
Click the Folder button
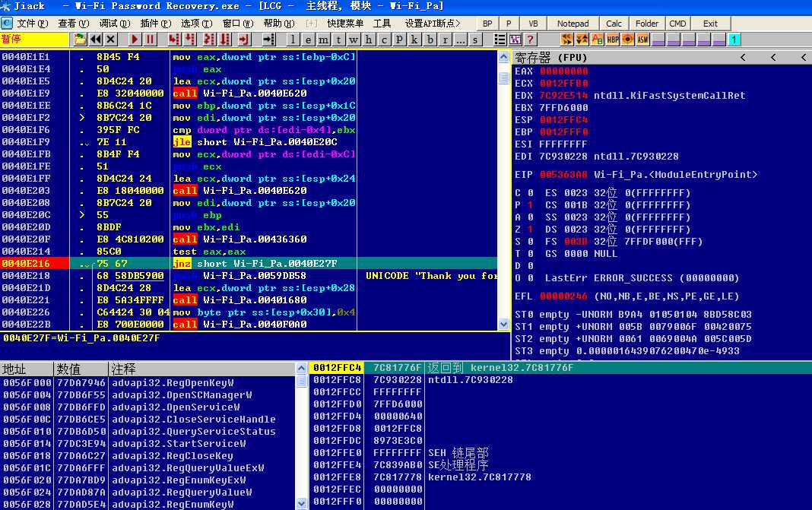[x=647, y=24]
